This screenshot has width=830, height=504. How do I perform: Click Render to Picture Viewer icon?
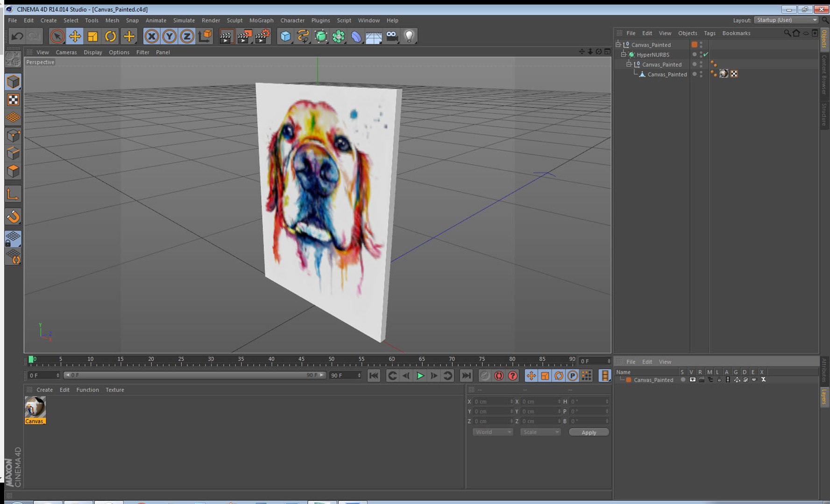tap(244, 36)
